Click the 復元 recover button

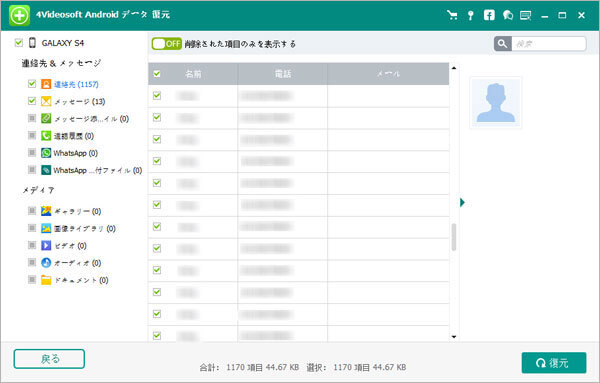[x=554, y=363]
